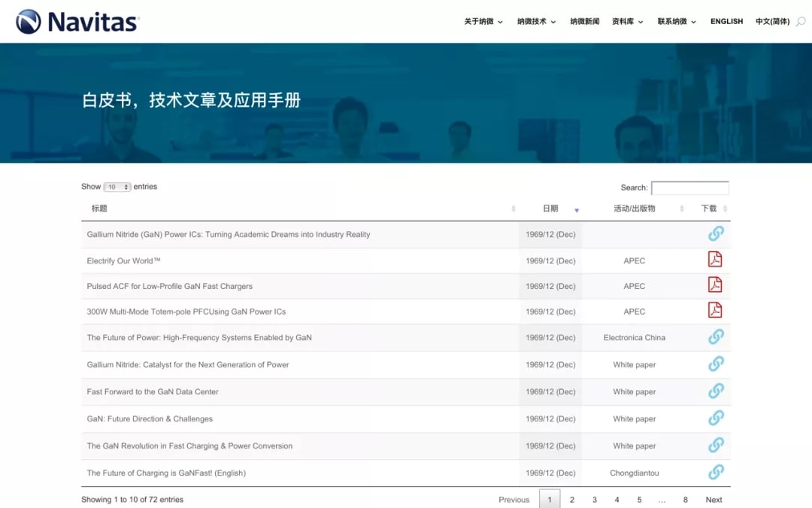Viewport: 812px width, 508px height.
Task: Open link icon for The Future of Charging is GaNFast
Action: point(716,472)
